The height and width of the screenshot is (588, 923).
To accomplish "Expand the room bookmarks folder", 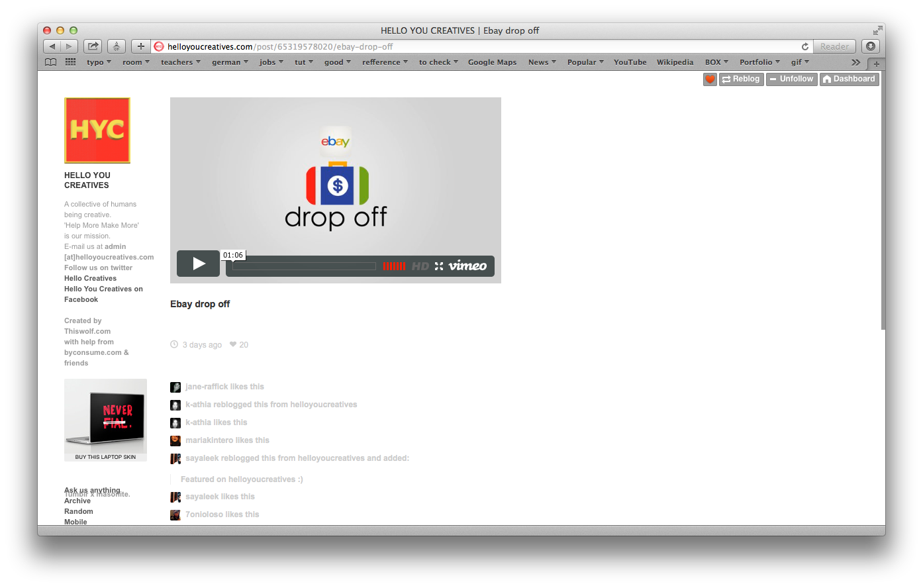I will pos(136,62).
